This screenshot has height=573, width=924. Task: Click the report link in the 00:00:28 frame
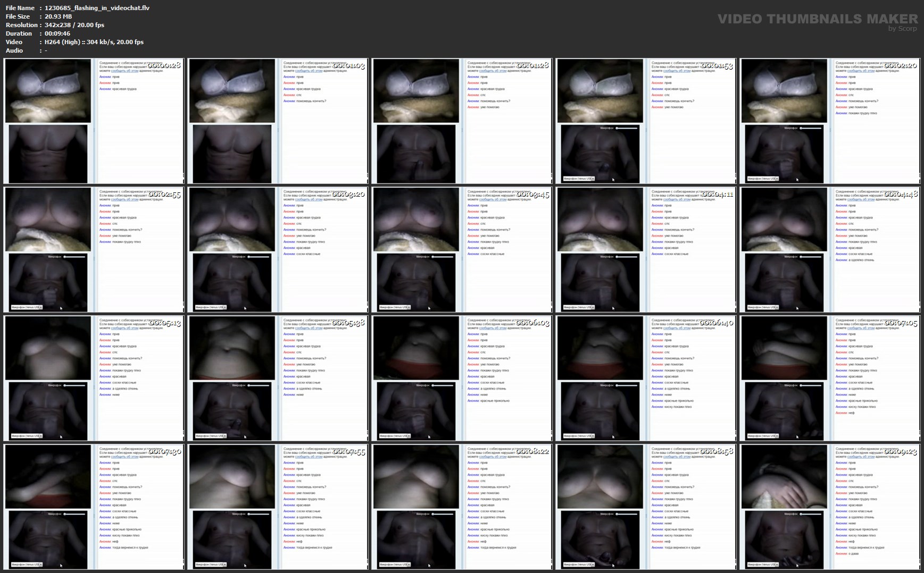tap(124, 71)
